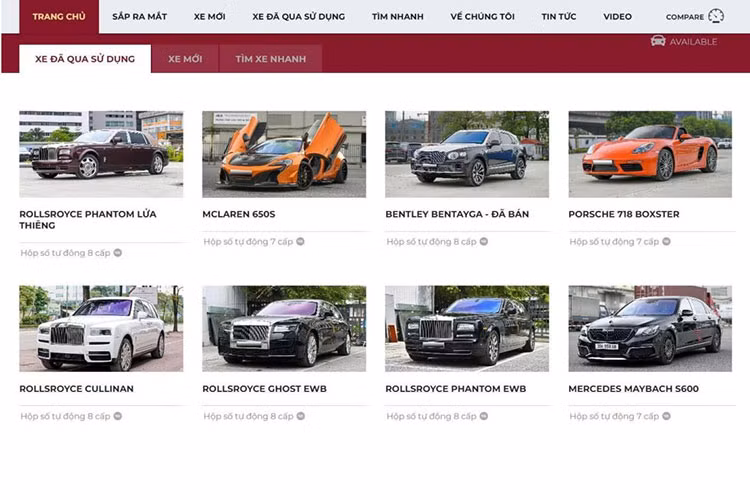Open the Rollsroyce Phantom EWB title link

coord(455,389)
